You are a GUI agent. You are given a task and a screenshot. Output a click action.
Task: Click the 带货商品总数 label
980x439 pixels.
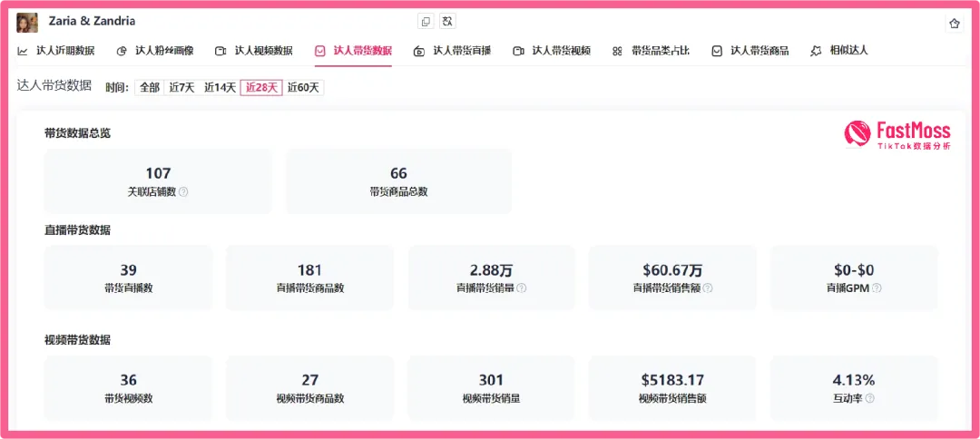tap(398, 191)
